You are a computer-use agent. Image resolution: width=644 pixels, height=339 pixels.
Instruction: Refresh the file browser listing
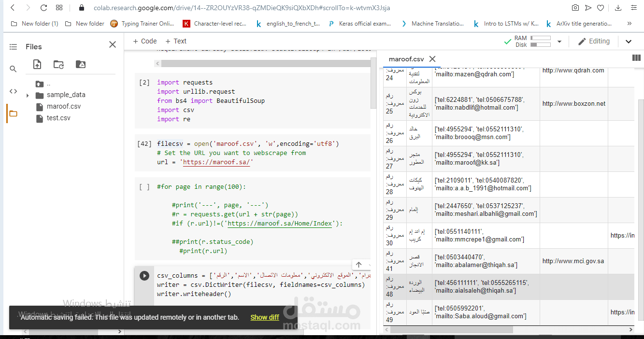[x=58, y=64]
